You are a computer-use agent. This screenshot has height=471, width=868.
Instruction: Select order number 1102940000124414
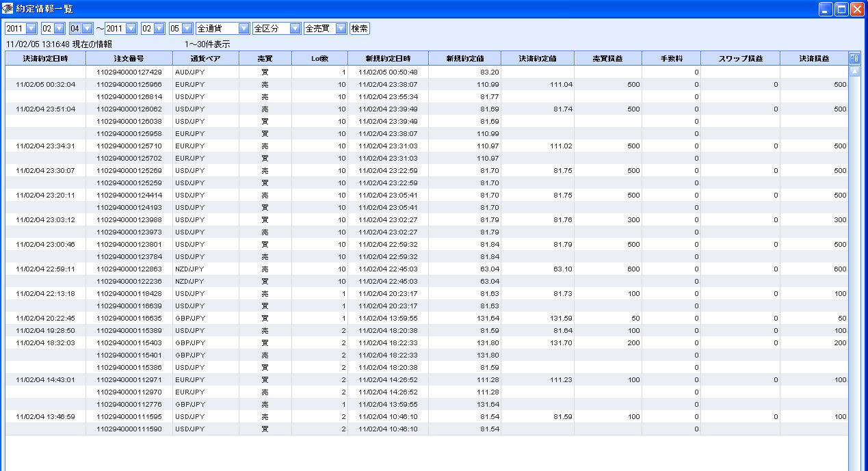(x=129, y=195)
